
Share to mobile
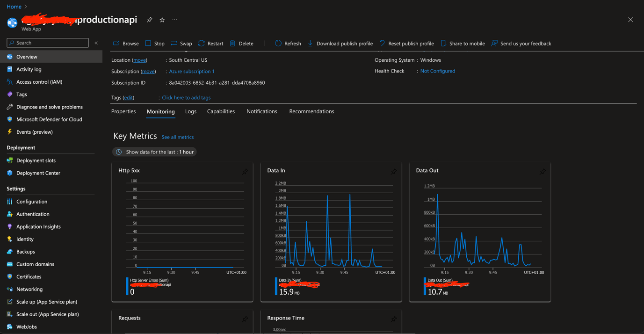click(x=463, y=44)
